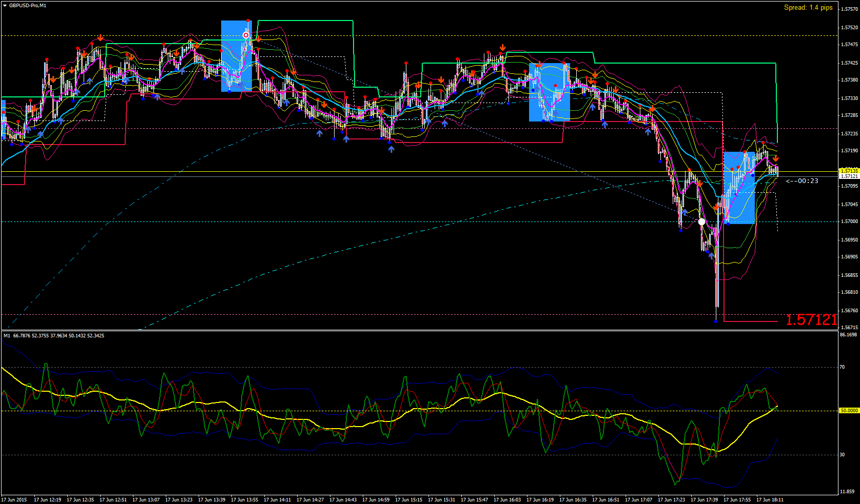Click the 17 Jun 15:31 time label
Screen dimensions: 860x504
click(x=442, y=499)
